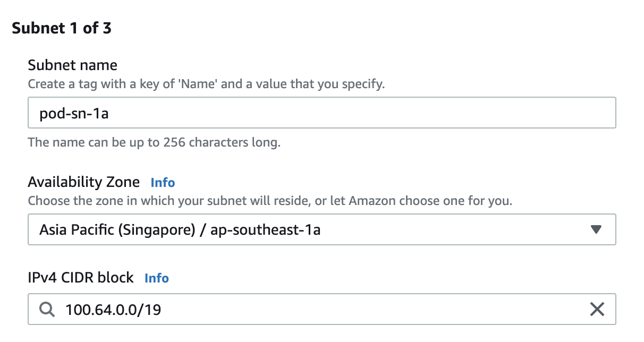The image size is (644, 342).
Task: Click the 'Create a tag' description text
Action: tap(206, 84)
